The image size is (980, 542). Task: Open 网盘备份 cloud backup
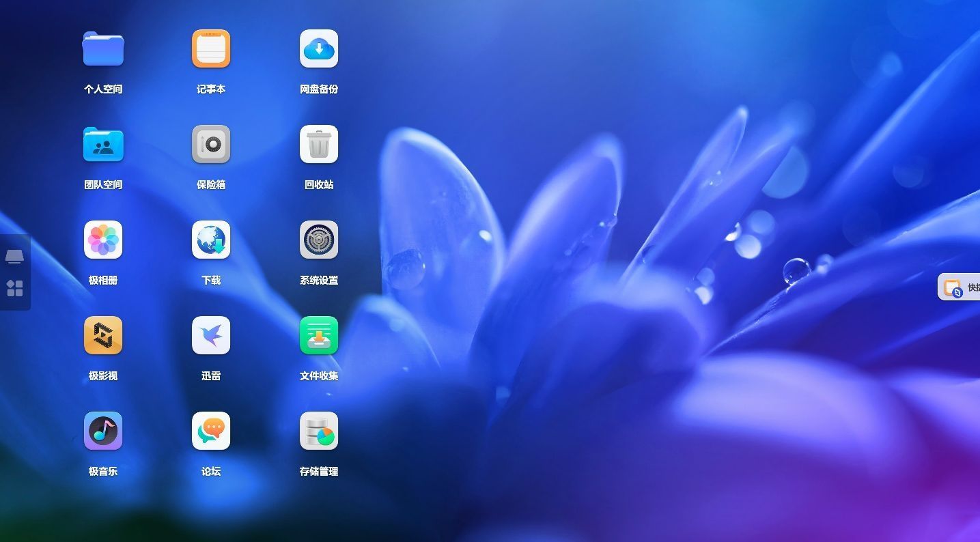pyautogui.click(x=319, y=48)
